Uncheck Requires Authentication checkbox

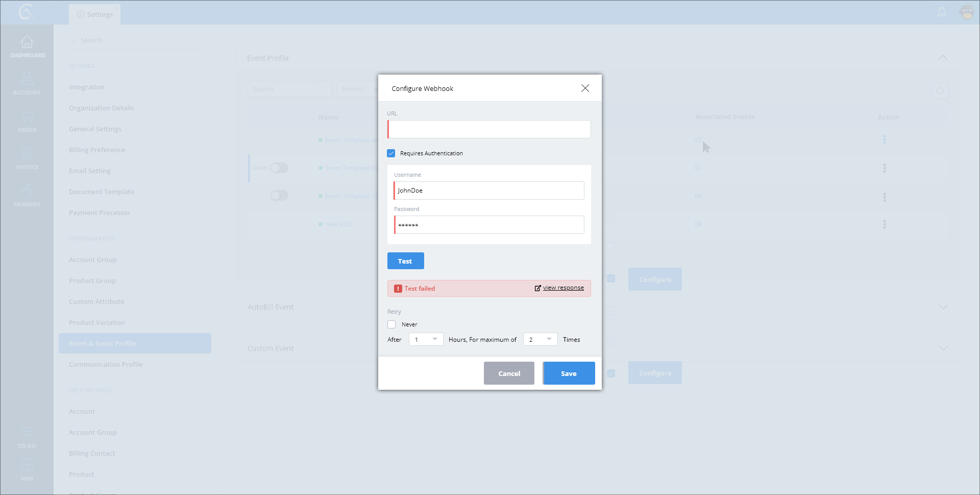[391, 153]
